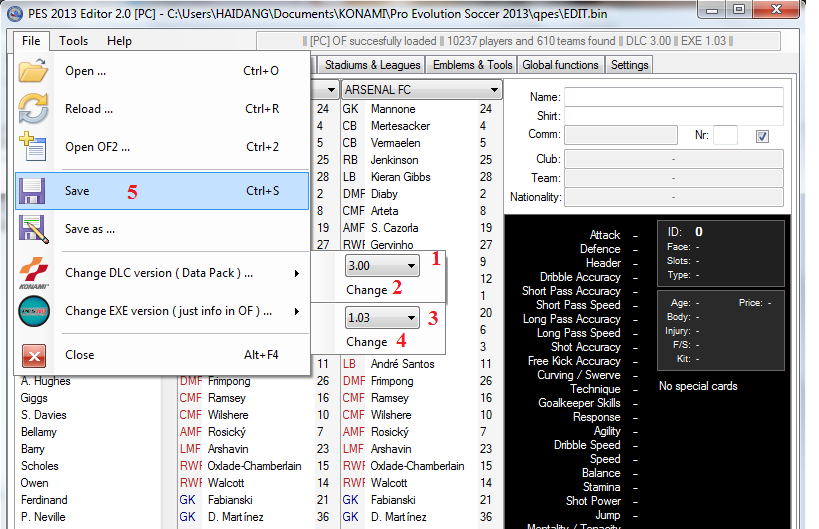Open dropdown arrow left of ARSENAL FC
Image resolution: width=819 pixels, height=529 pixels.
point(331,90)
